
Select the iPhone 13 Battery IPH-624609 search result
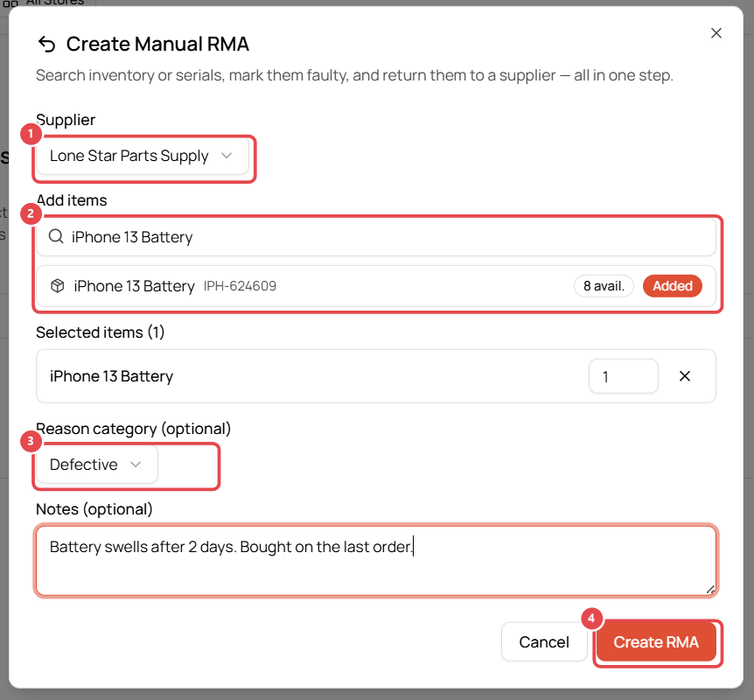376,286
